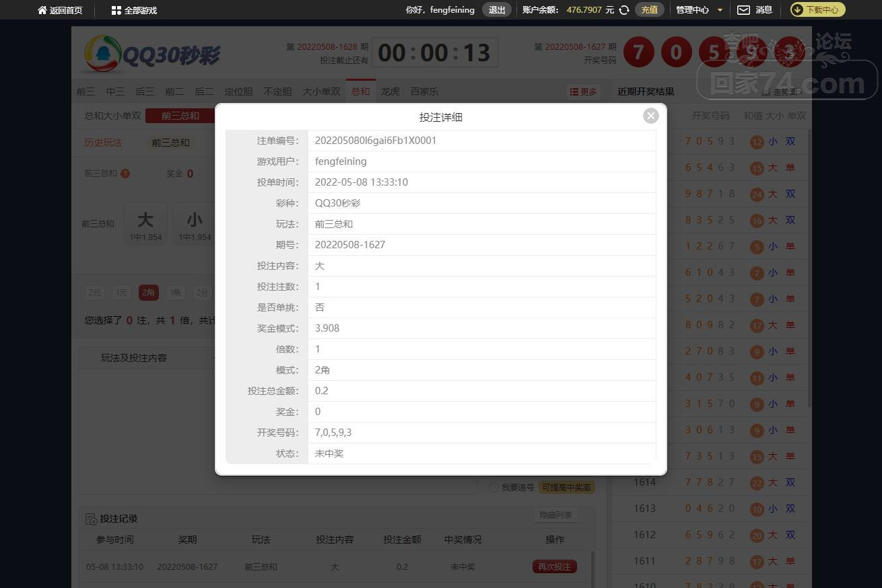Select the 大 bet option
This screenshot has height=588, width=882.
[145, 224]
